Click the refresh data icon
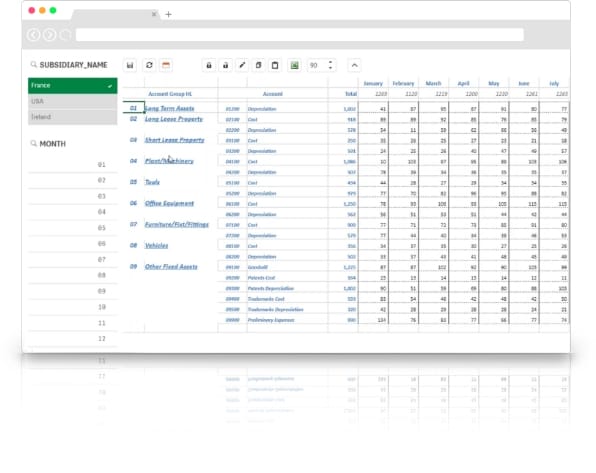This screenshot has width=596, height=473. 149,65
